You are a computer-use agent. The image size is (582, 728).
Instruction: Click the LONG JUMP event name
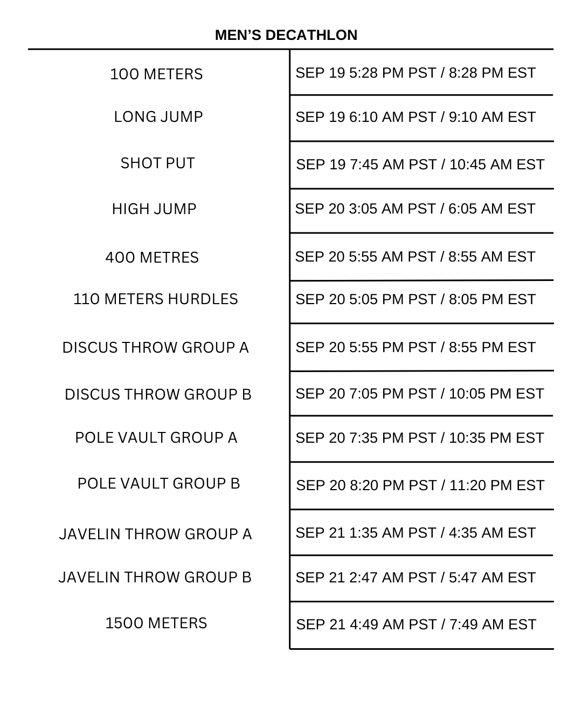tap(158, 117)
